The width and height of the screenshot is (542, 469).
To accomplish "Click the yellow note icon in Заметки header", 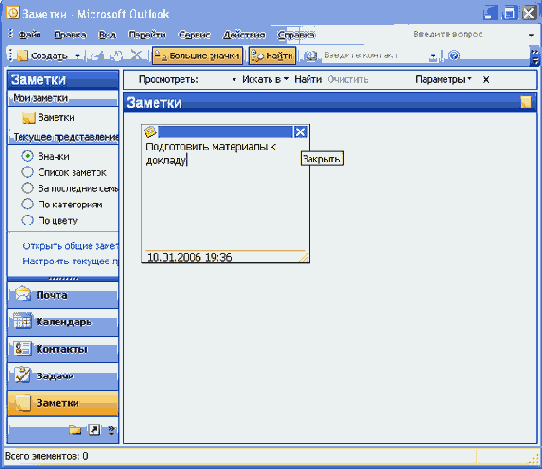I will click(x=526, y=103).
